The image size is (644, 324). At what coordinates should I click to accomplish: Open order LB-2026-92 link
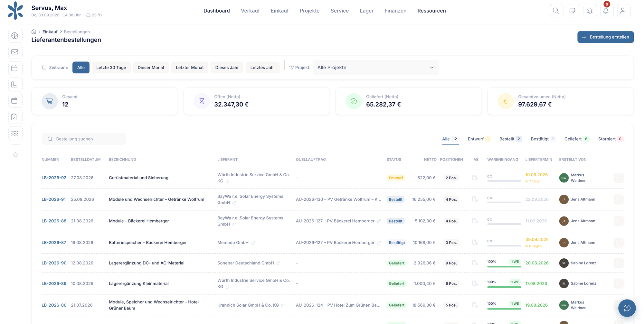[x=54, y=178]
